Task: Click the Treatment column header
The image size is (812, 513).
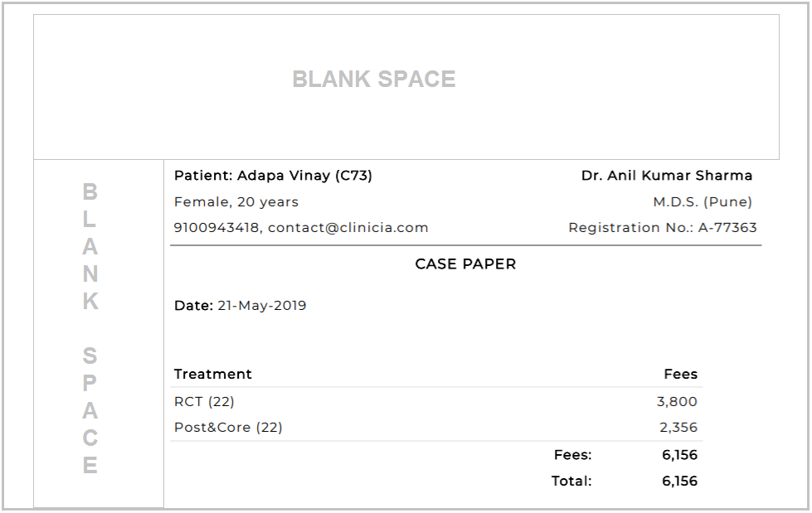Action: pos(213,375)
